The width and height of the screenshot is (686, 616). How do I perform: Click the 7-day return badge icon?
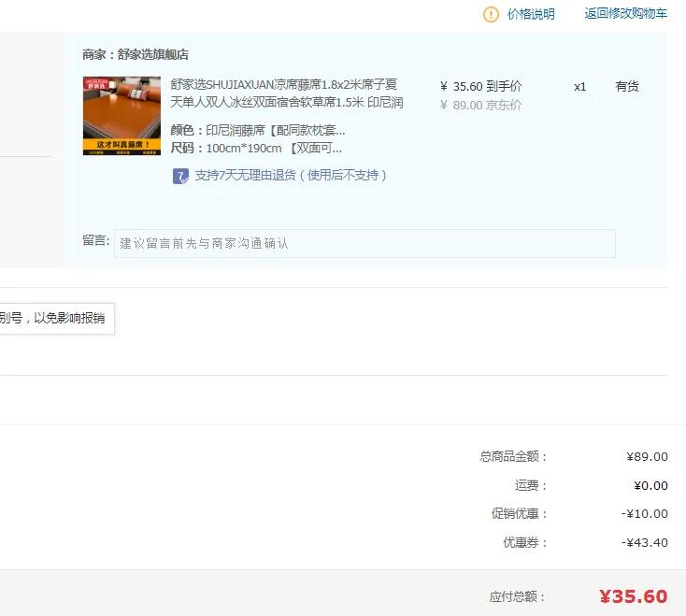click(x=180, y=176)
